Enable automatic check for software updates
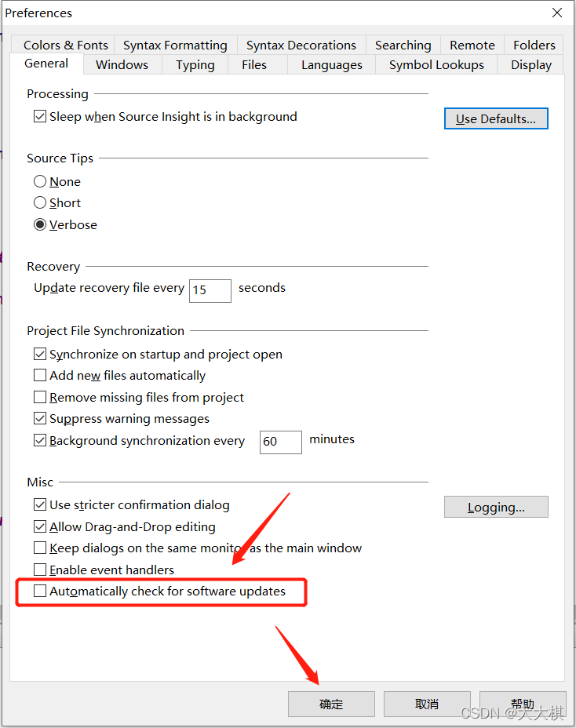Viewport: 576px width, 728px height. click(40, 591)
